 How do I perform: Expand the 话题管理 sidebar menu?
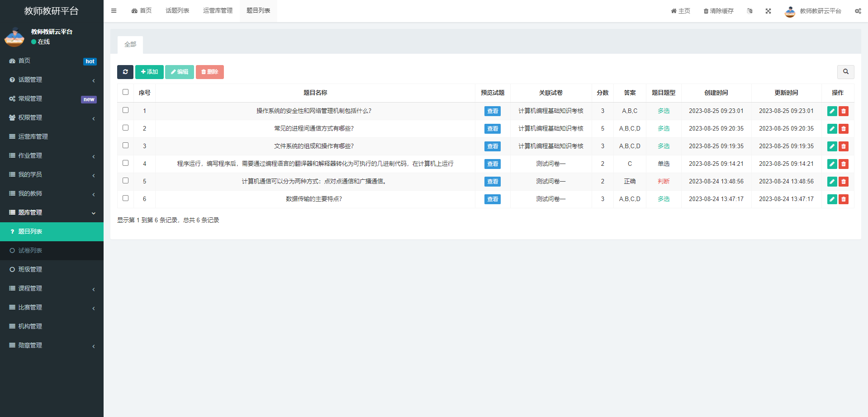tap(52, 80)
